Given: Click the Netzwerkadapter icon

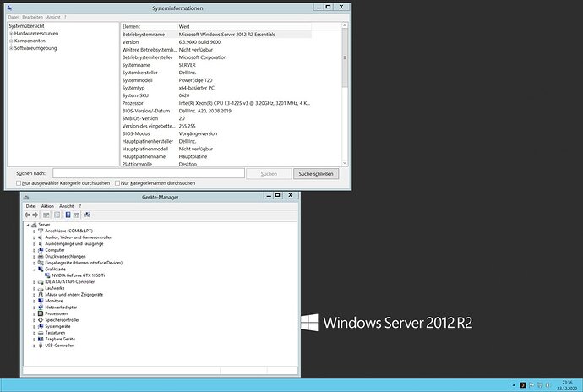Looking at the screenshot, I should [41, 308].
